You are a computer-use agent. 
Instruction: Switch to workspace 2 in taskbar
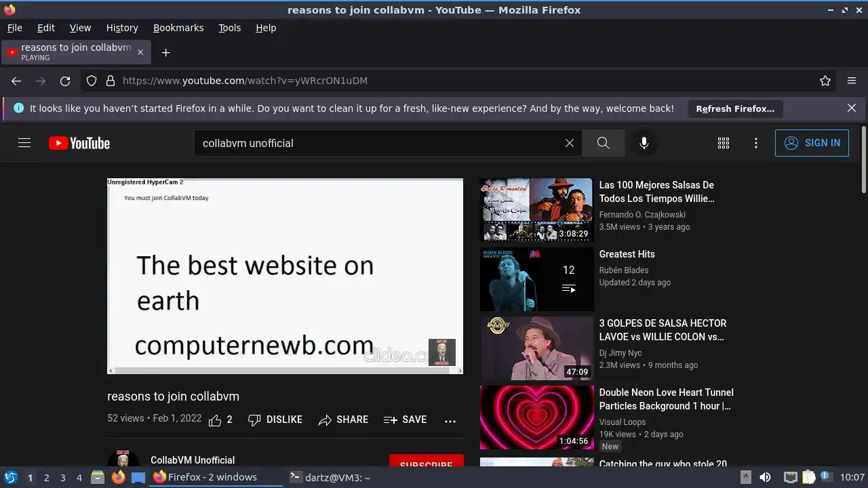[x=46, y=478]
